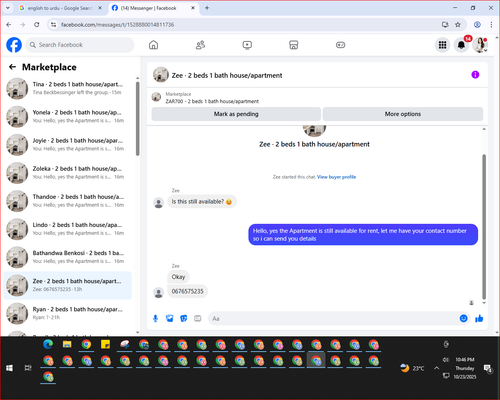
Task: Click the conversation list scrollbar
Action: click(x=137, y=118)
